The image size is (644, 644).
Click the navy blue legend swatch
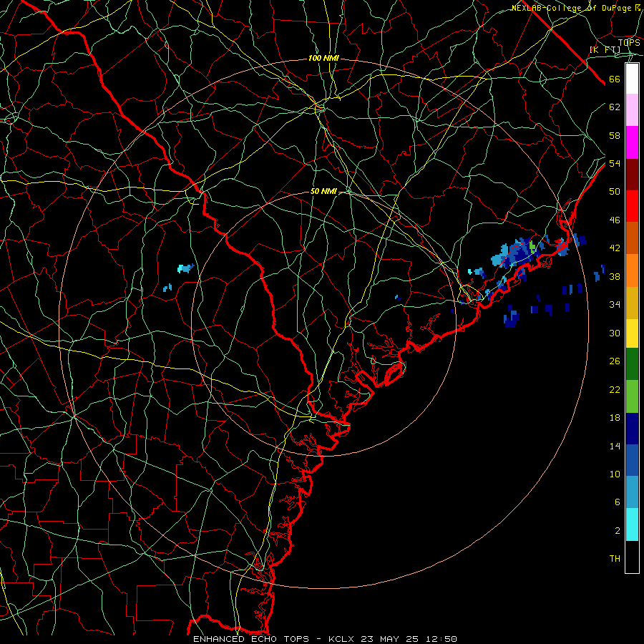(x=632, y=429)
